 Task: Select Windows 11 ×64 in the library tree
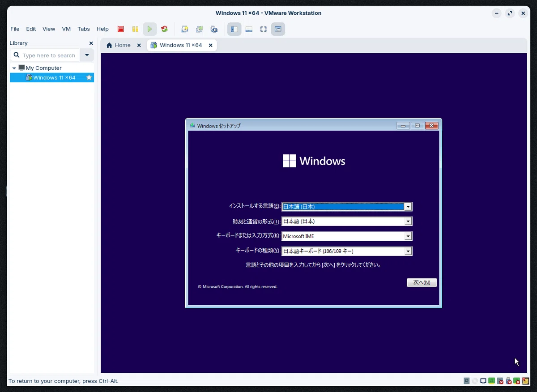[x=52, y=77]
